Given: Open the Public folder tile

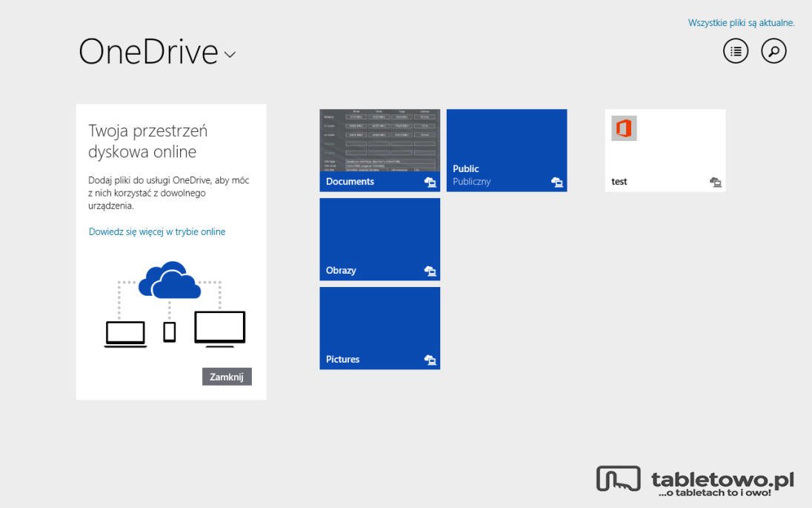Looking at the screenshot, I should coord(507,151).
